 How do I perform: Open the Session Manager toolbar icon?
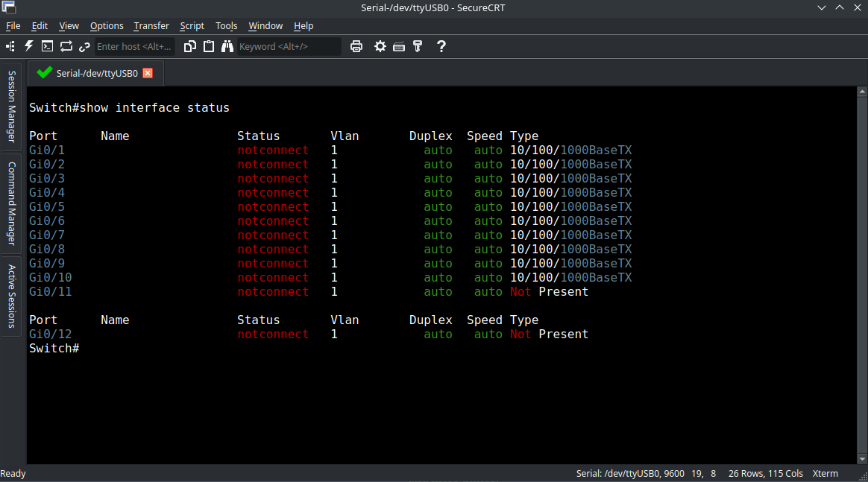coord(10,47)
